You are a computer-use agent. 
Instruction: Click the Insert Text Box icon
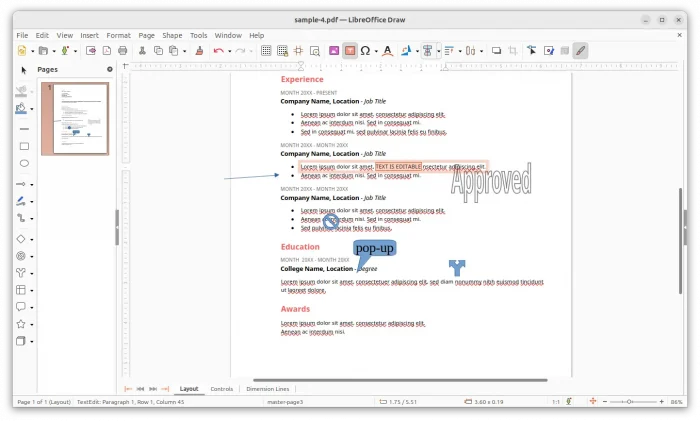tap(350, 51)
